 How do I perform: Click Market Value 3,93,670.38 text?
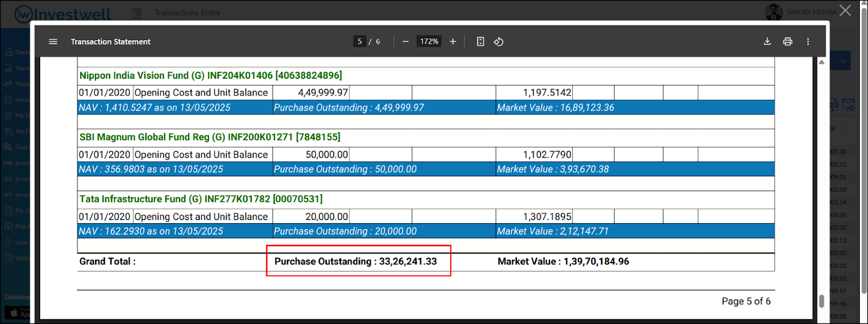553,169
